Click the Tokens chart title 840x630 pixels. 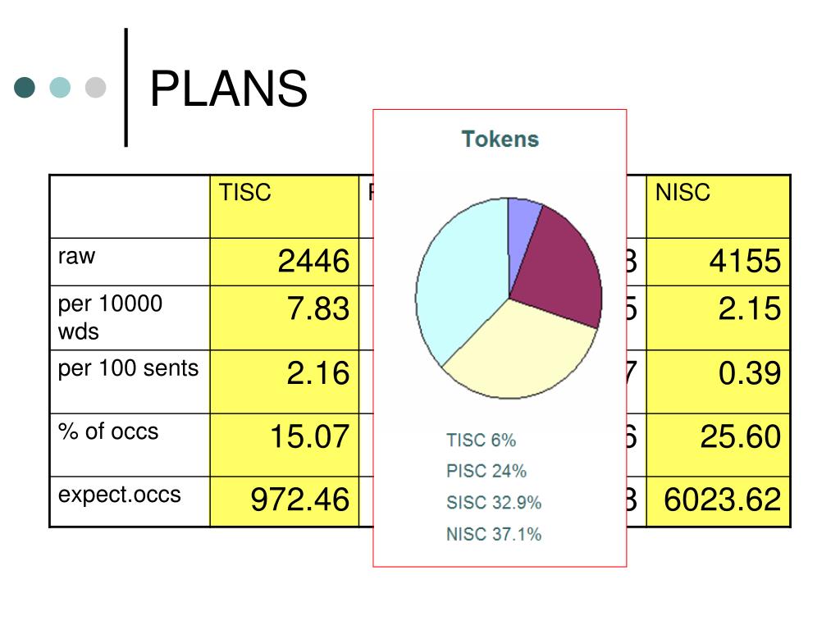(500, 139)
